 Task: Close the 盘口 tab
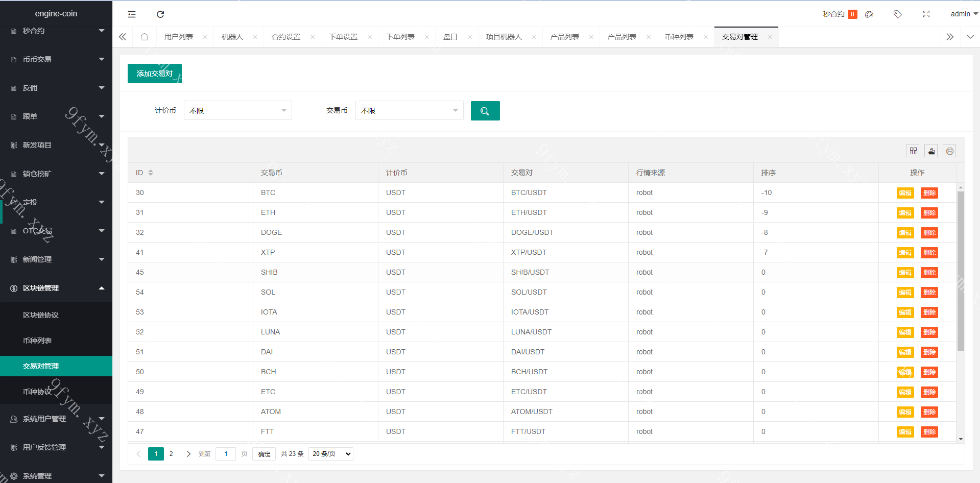tap(470, 37)
